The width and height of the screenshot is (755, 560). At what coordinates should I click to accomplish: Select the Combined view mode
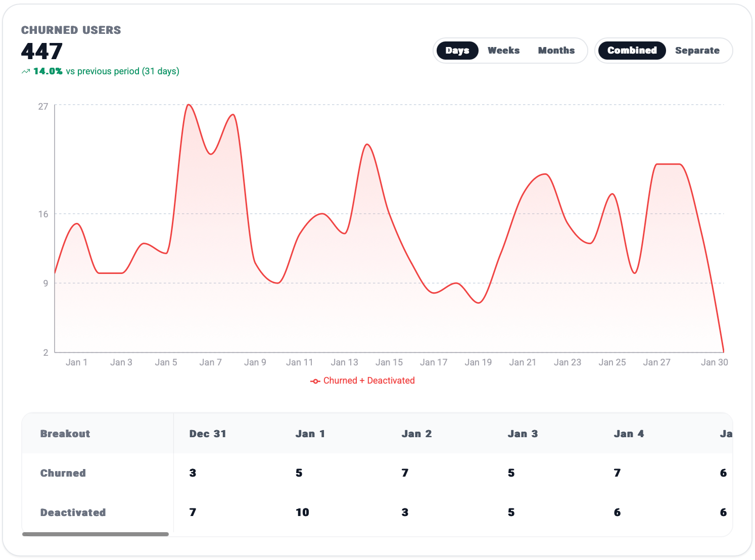pyautogui.click(x=632, y=51)
